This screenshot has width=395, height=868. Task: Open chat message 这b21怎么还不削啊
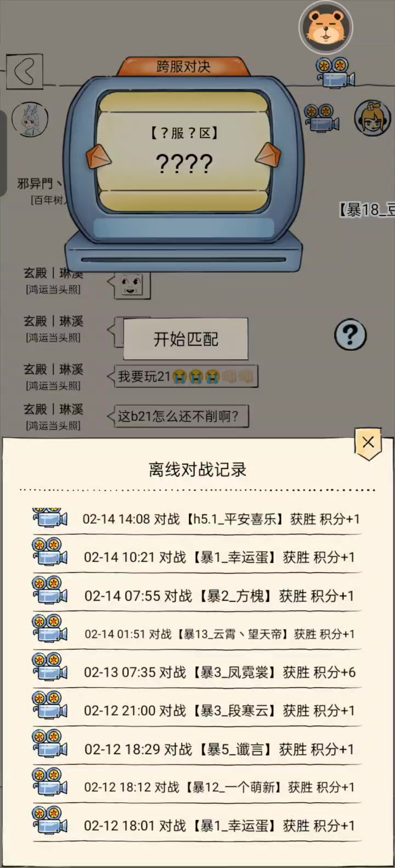(177, 416)
